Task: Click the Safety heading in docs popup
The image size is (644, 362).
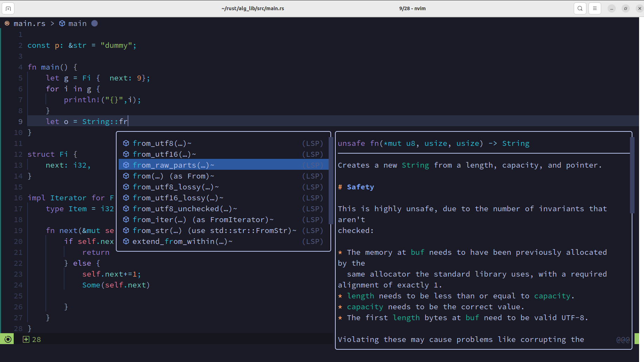Action: point(360,187)
